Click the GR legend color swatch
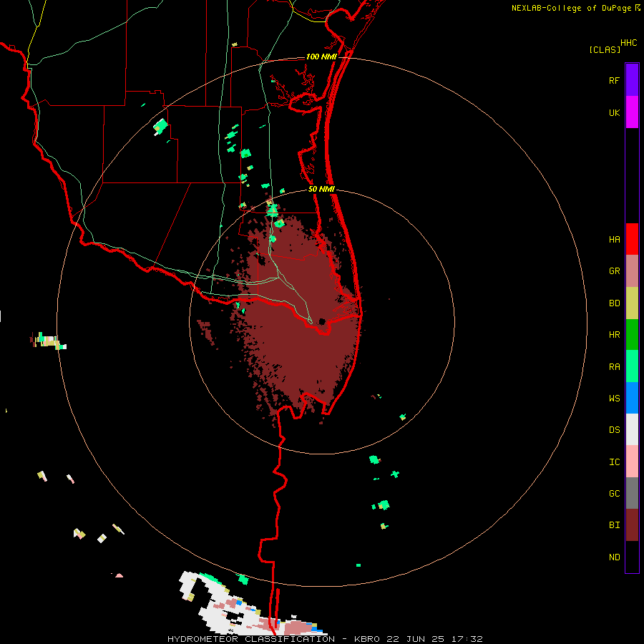The height and width of the screenshot is (644, 644). (632, 271)
